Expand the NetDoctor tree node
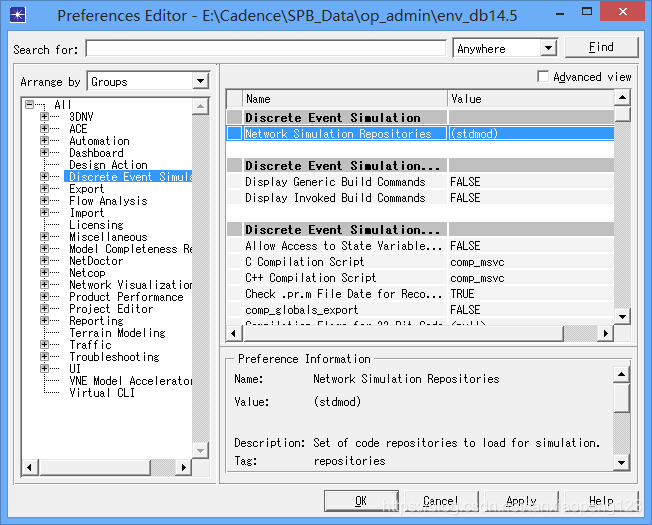Screen dimensions: 652x525 click(44, 261)
